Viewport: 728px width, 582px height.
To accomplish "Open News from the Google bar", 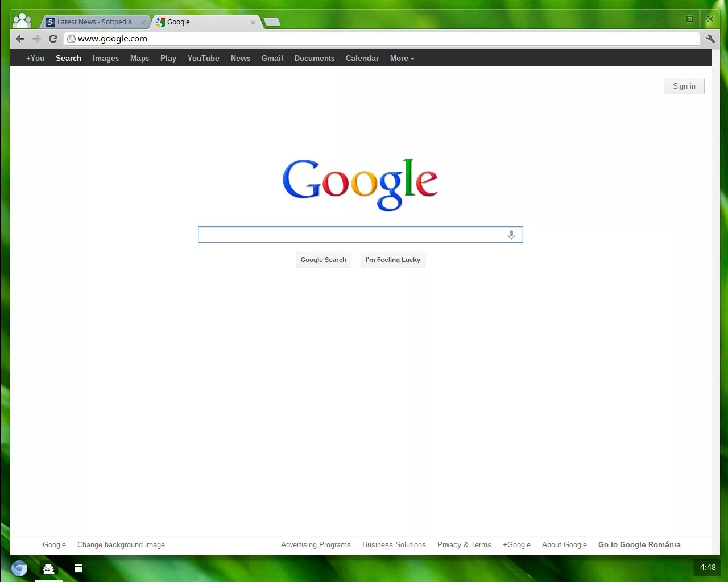I will coord(241,58).
